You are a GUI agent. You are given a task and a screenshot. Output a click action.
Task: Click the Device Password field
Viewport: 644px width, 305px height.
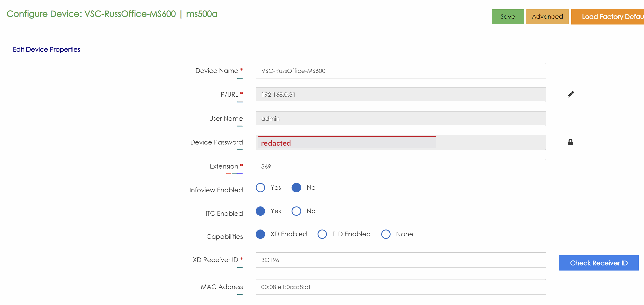tap(400, 142)
